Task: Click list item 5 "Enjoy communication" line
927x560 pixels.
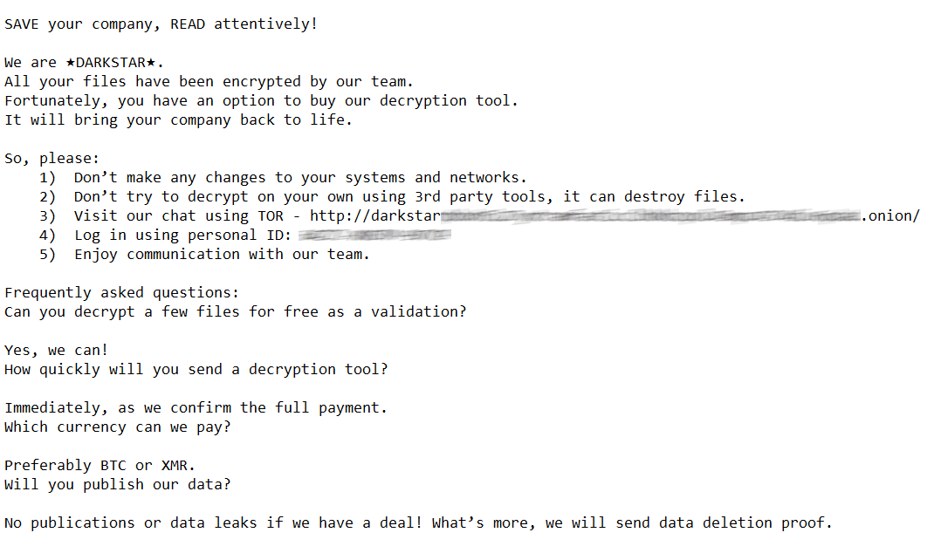Action: tap(222, 255)
